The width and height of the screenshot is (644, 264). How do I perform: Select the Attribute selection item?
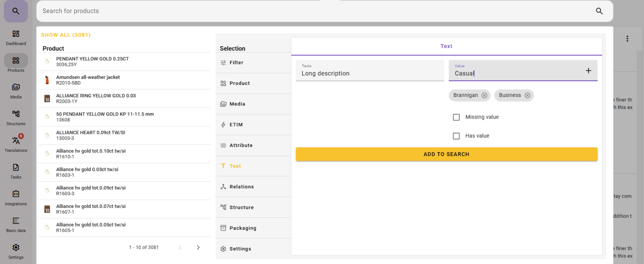click(x=241, y=145)
